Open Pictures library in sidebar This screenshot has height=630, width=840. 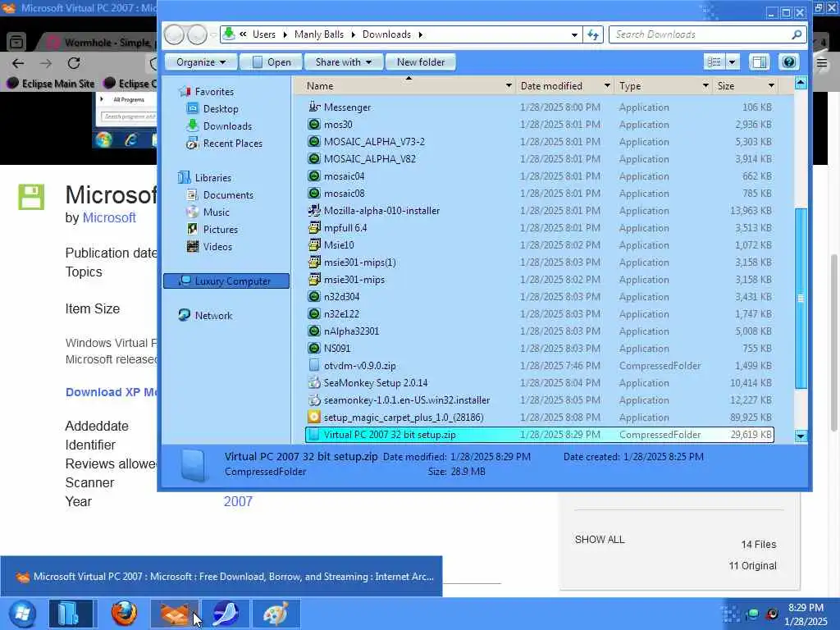point(220,230)
